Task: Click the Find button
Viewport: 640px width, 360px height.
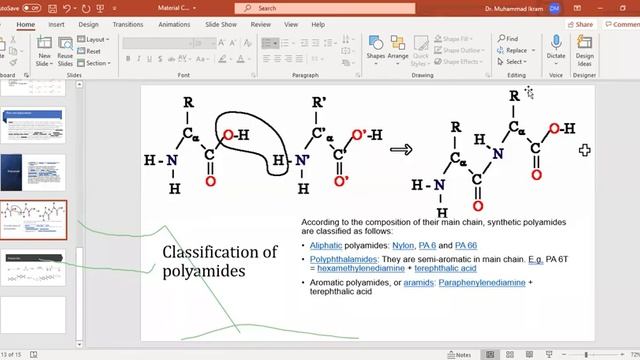Action: pos(508,39)
